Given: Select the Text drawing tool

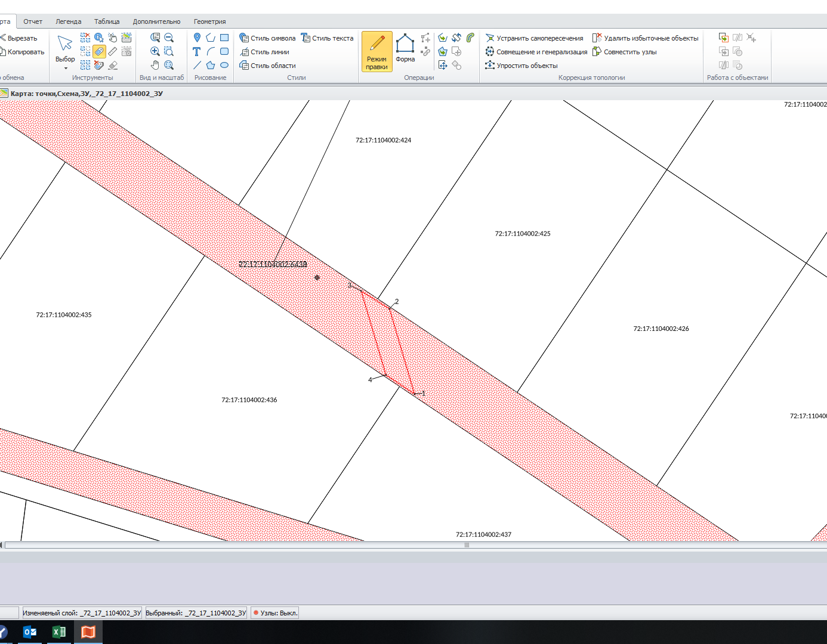Looking at the screenshot, I should point(197,52).
